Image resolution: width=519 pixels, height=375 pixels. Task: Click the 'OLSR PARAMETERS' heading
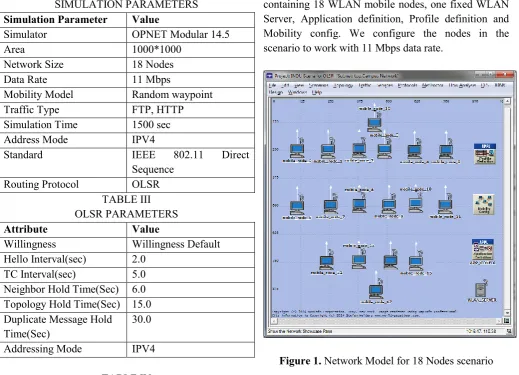(x=126, y=214)
